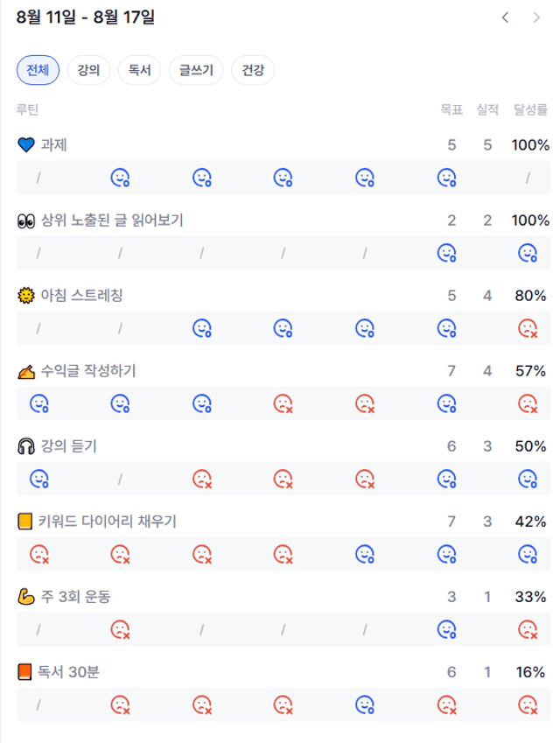Toggle first day's success face in 수익글 작성하기

click(x=38, y=403)
